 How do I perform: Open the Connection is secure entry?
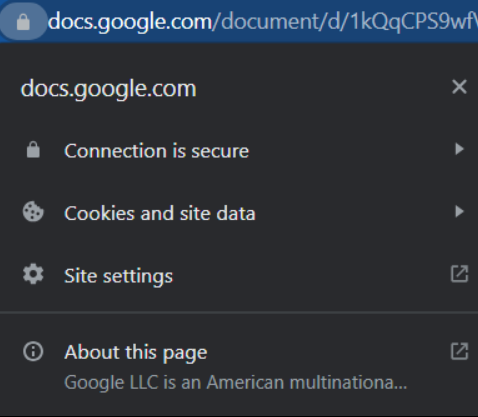point(239,150)
